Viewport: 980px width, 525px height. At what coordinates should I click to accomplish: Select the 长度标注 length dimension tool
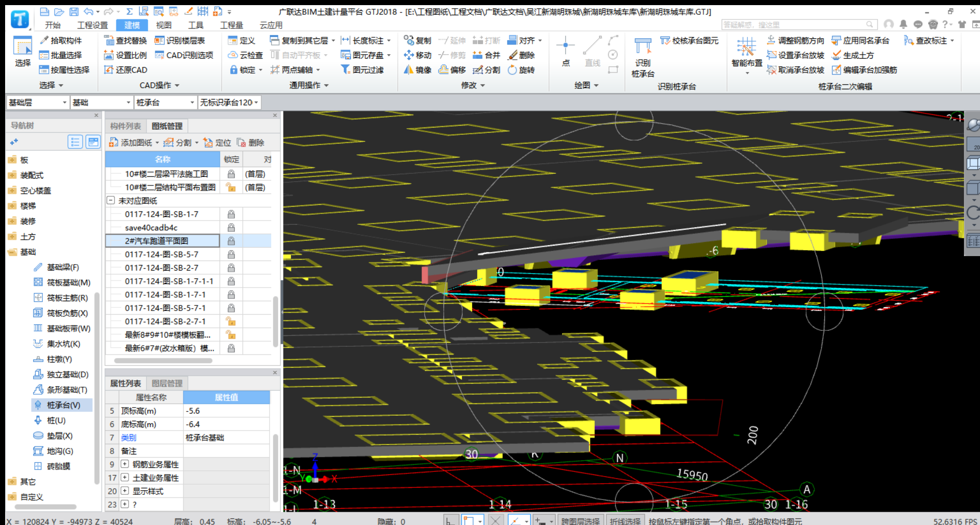point(365,40)
